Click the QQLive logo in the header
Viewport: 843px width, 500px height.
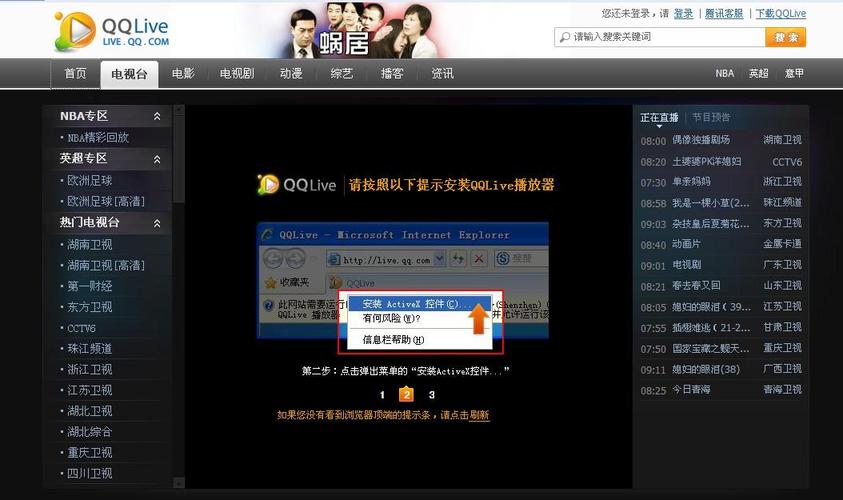[111, 31]
